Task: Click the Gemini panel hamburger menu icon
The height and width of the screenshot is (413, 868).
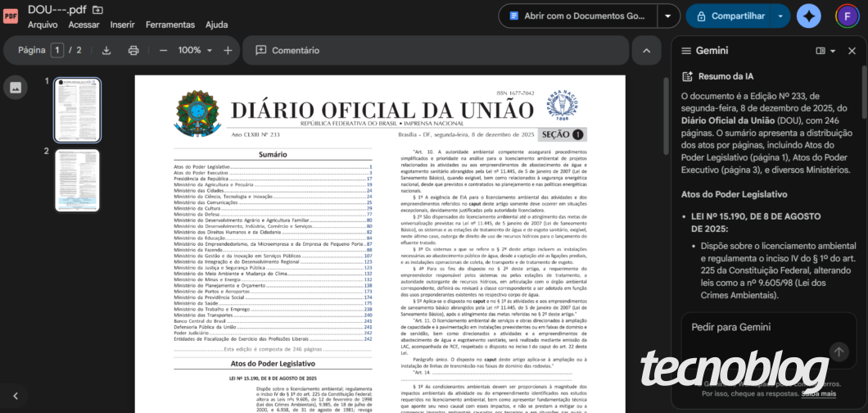Action: (x=686, y=51)
